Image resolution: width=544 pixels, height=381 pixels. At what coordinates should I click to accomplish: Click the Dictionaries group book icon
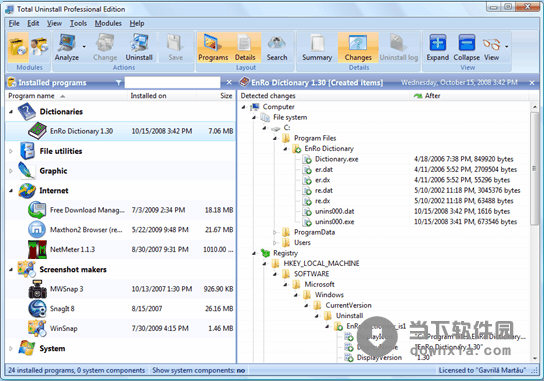click(x=27, y=112)
